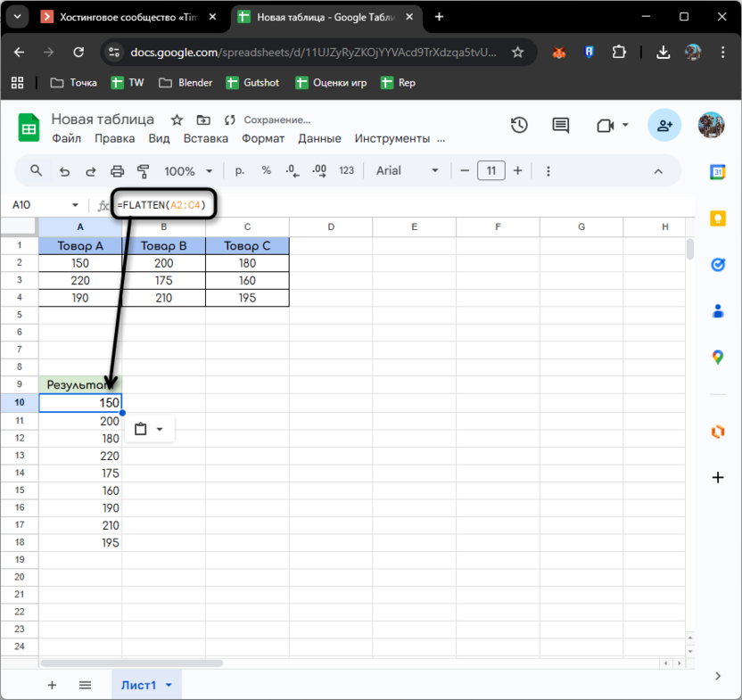
Task: Select cell Товар B header
Action: click(164, 246)
